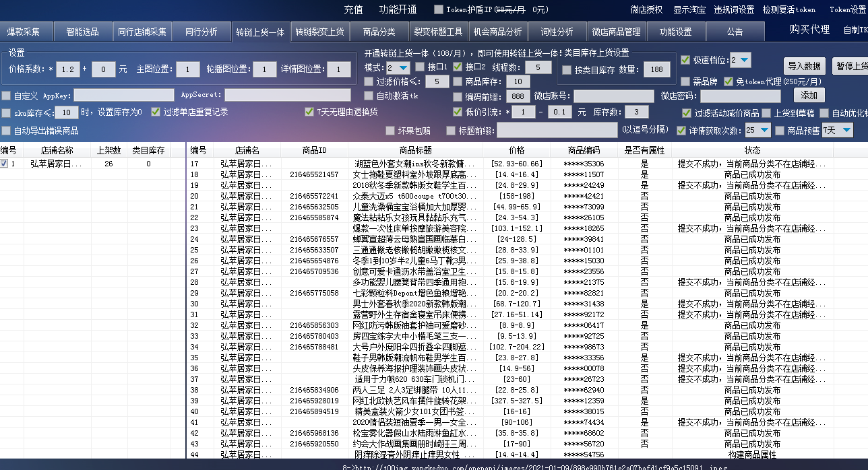Image resolution: width=868 pixels, height=470 pixels.
Task: Enable the 需品牌 checkbox
Action: coord(685,81)
